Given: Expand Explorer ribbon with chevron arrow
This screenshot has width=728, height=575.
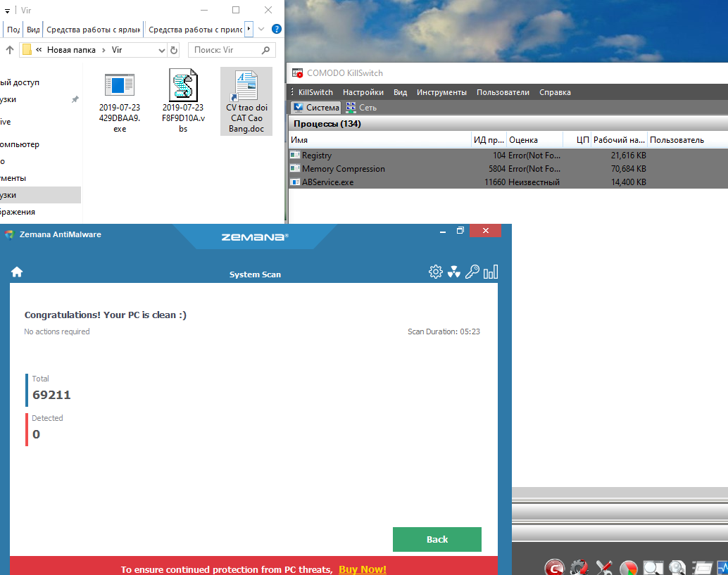Looking at the screenshot, I should click(261, 30).
